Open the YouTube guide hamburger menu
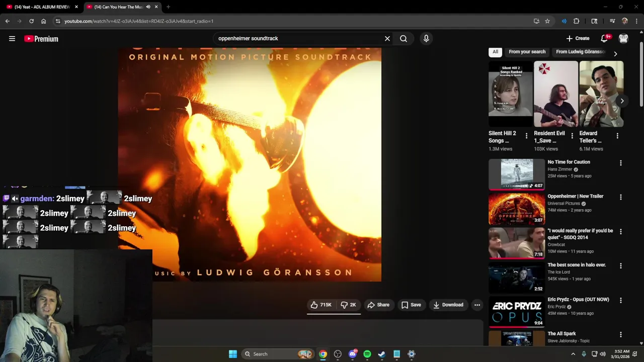 point(12,39)
